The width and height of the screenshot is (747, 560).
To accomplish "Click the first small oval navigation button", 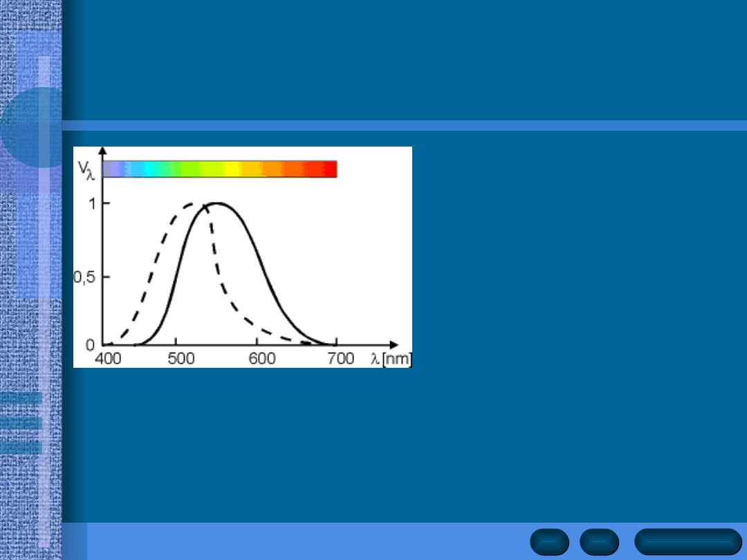I will click(x=550, y=541).
